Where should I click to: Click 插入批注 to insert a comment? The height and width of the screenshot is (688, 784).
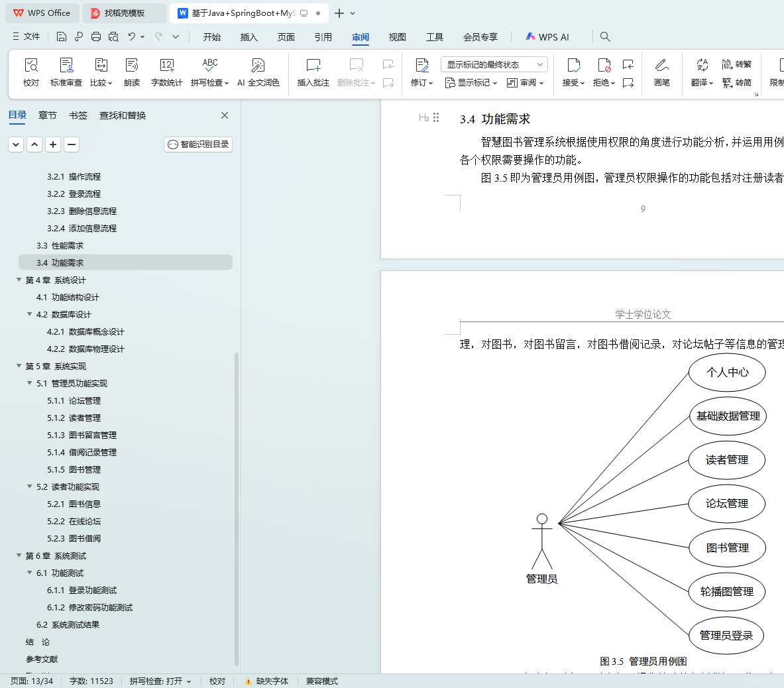click(x=313, y=72)
